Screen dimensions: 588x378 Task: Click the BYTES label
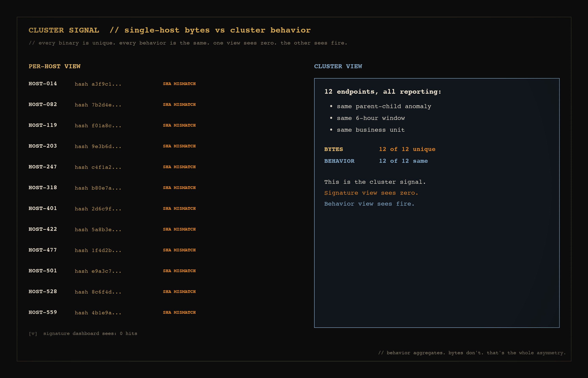[333, 149]
